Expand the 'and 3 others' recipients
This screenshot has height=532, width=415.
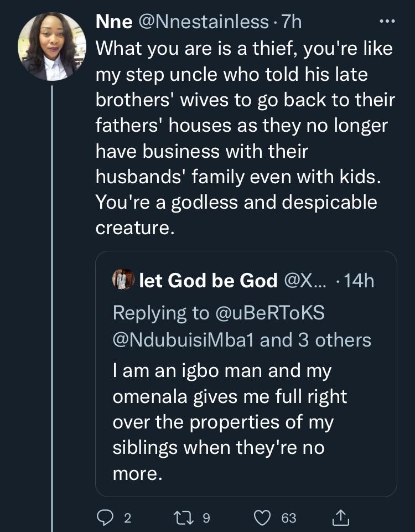[316, 339]
